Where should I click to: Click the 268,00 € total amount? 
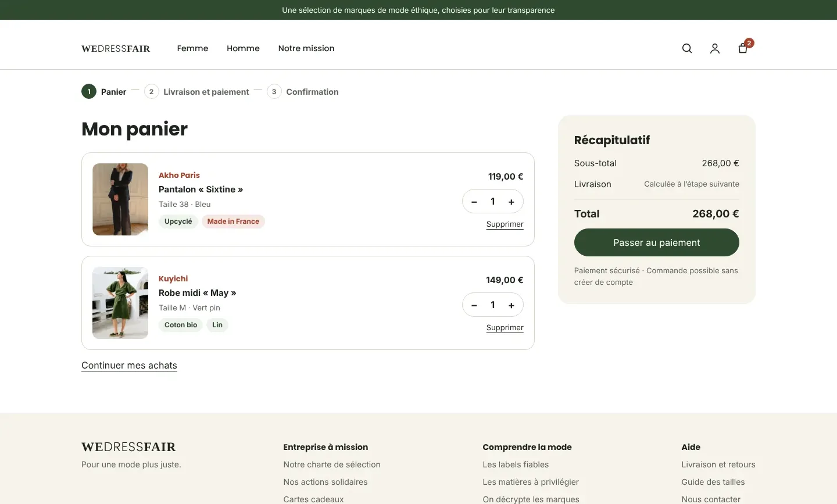[x=716, y=214]
